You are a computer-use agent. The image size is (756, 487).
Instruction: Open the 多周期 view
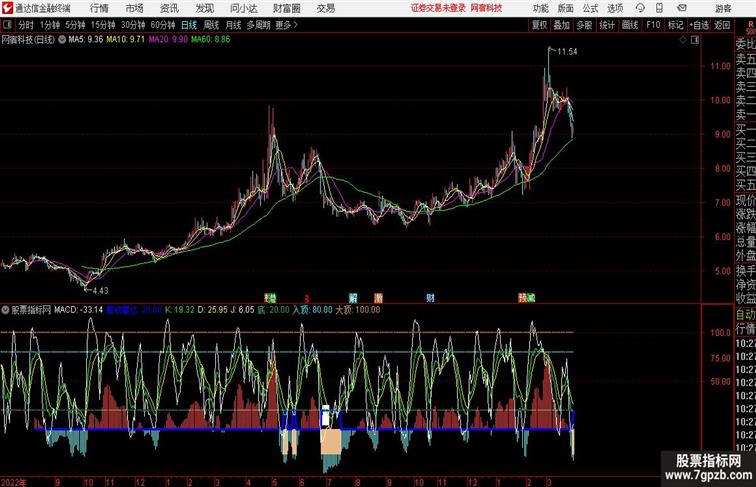pyautogui.click(x=258, y=25)
